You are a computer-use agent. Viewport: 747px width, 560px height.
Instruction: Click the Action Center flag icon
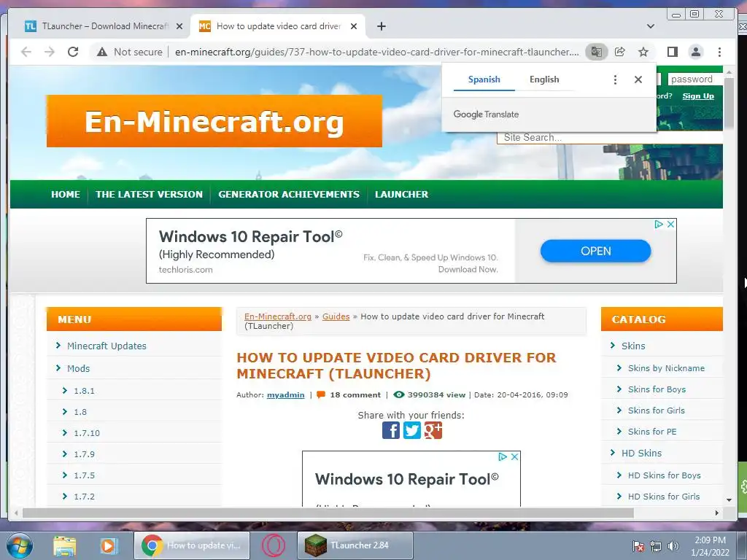point(638,546)
